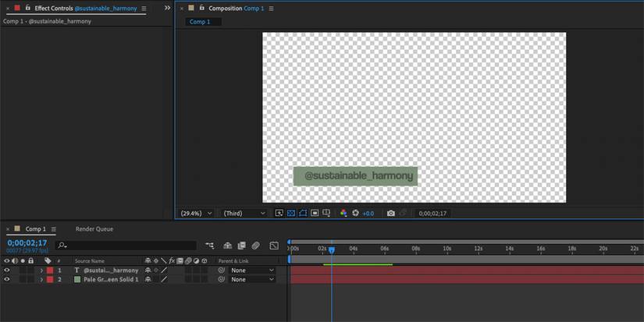The height and width of the screenshot is (322, 644).
Task: Open the resolution dropdown (Third)
Action: (x=244, y=214)
